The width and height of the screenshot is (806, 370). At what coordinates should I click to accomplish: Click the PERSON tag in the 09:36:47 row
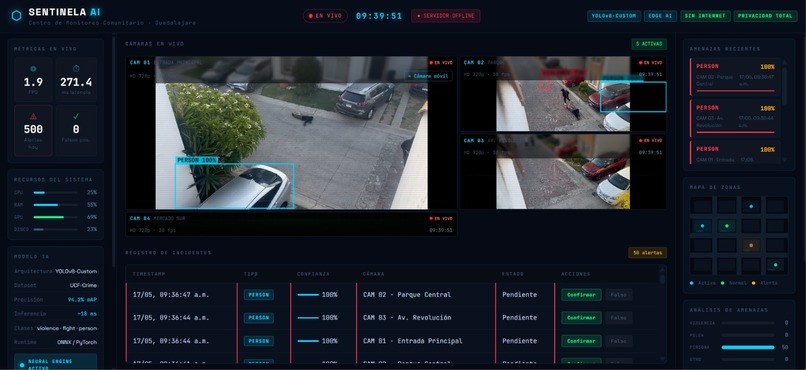pyautogui.click(x=259, y=295)
